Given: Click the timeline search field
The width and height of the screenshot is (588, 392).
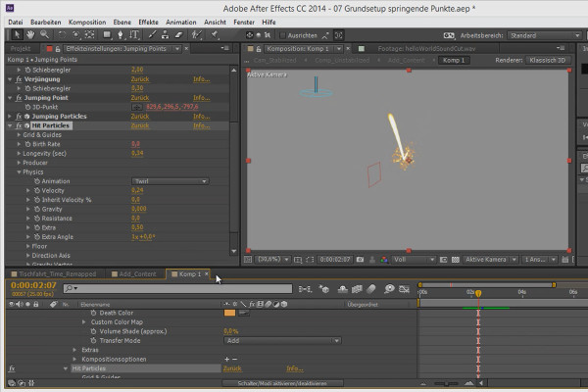Looking at the screenshot, I should point(177,288).
